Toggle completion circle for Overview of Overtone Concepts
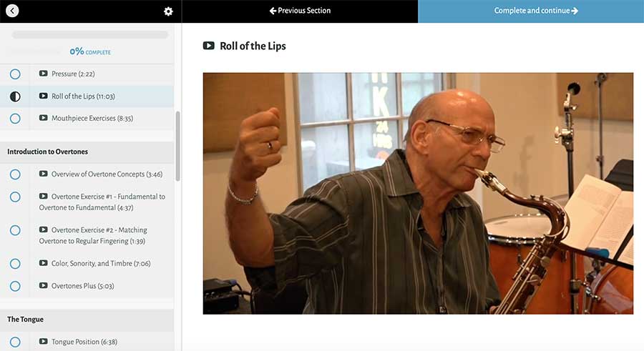The image size is (644, 351). pos(15,174)
